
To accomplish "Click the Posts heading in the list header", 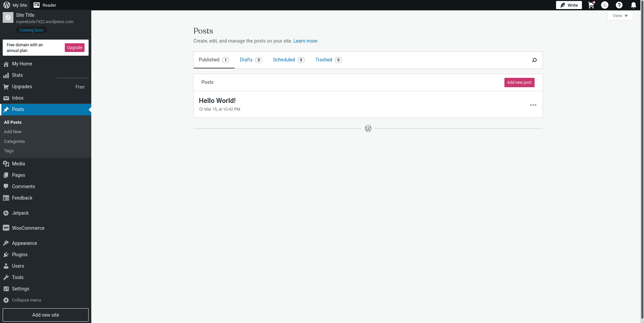I will pyautogui.click(x=207, y=82).
